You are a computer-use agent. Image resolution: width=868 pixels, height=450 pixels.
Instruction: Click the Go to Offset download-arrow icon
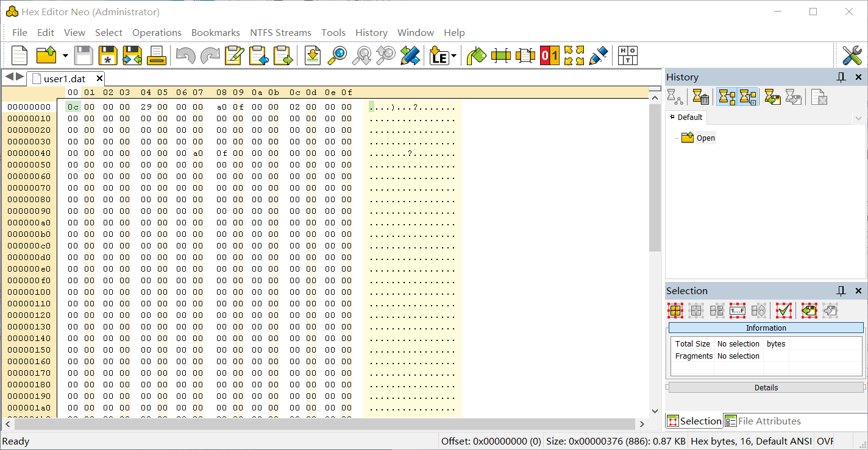313,55
